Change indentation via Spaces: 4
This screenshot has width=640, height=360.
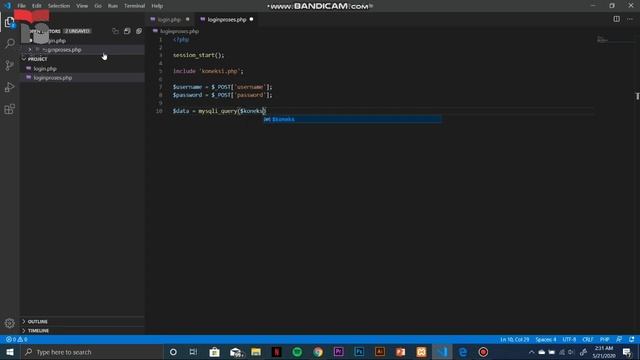[546, 339]
